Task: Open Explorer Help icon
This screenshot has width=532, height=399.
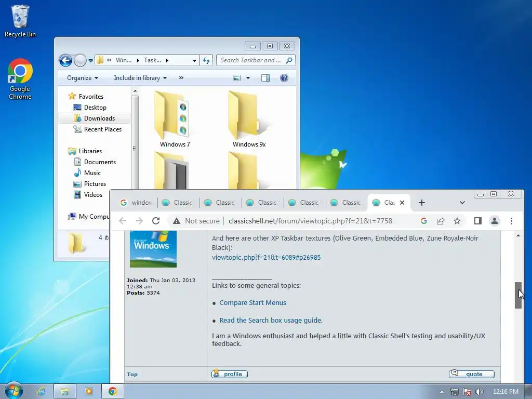Action: (284, 78)
